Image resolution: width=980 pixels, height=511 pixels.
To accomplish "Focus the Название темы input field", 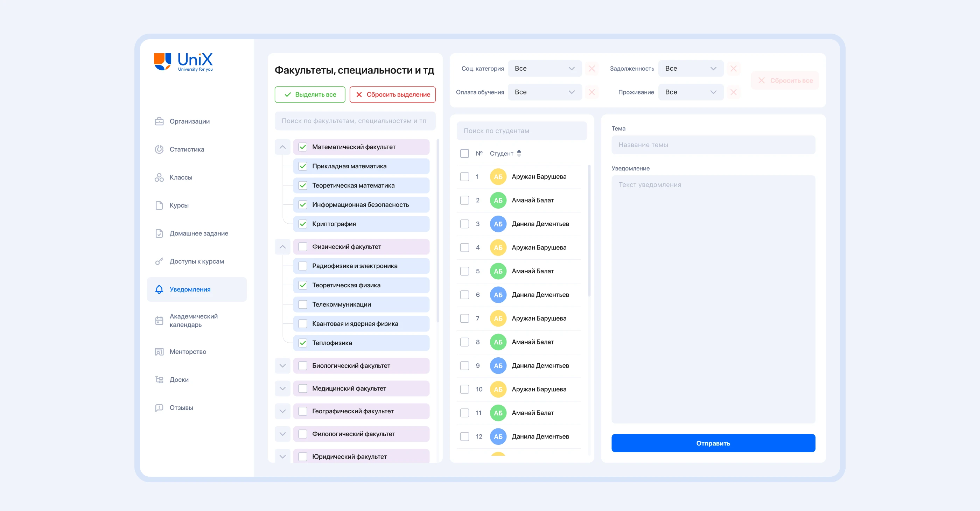I will 713,145.
